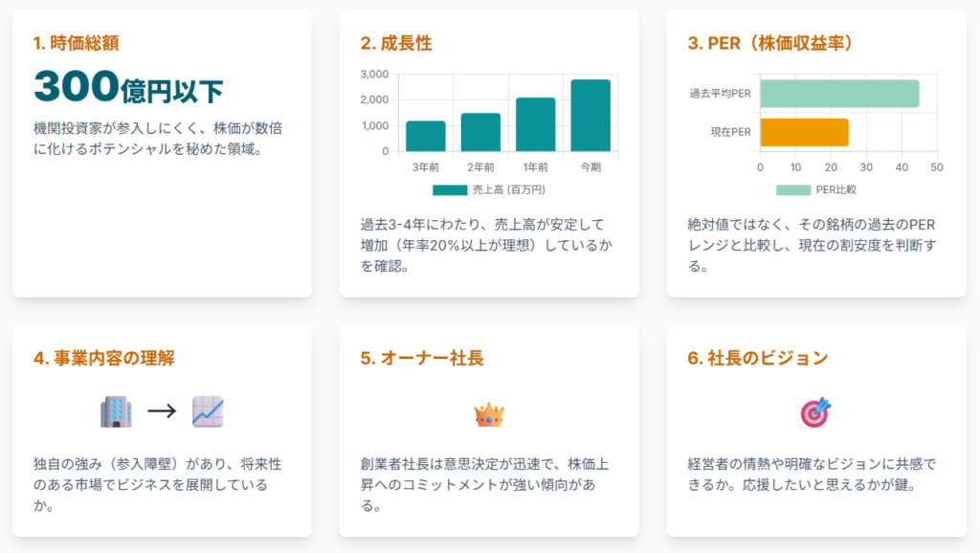Viewport: 980px width, 553px height.
Task: Select the 1年前 bar in chart
Action: (x=536, y=124)
